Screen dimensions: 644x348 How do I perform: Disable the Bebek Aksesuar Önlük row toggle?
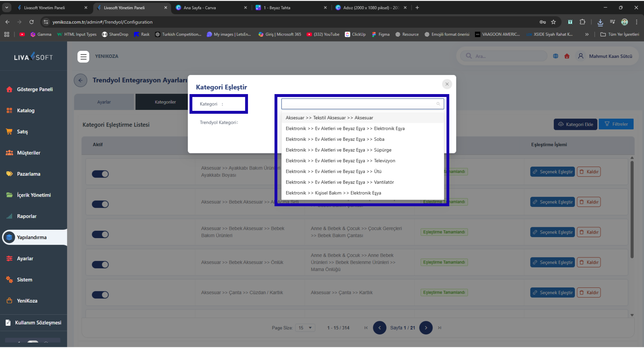tap(100, 265)
